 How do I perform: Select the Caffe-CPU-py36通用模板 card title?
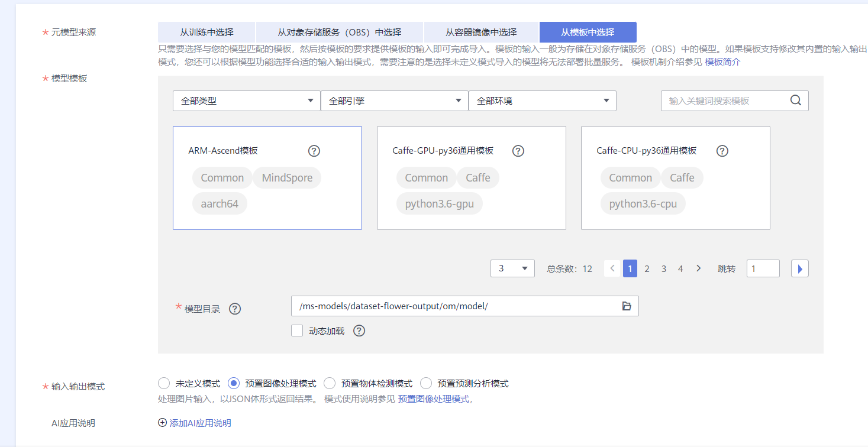(x=647, y=151)
